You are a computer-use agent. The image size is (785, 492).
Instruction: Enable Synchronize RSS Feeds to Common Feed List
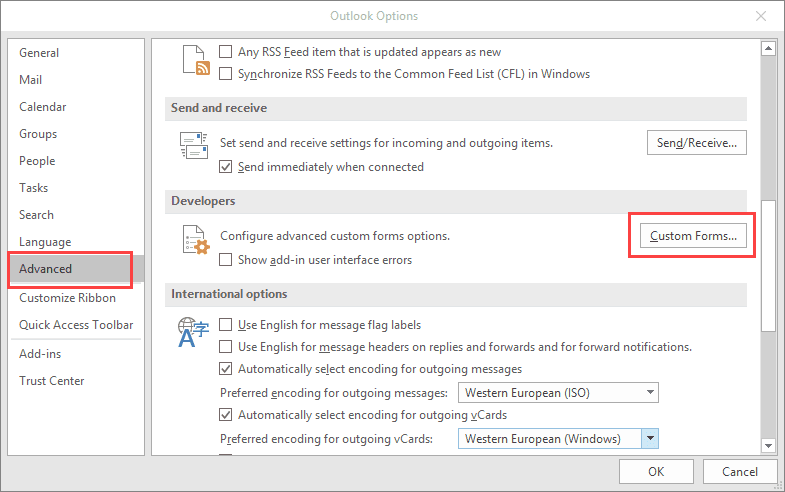226,74
